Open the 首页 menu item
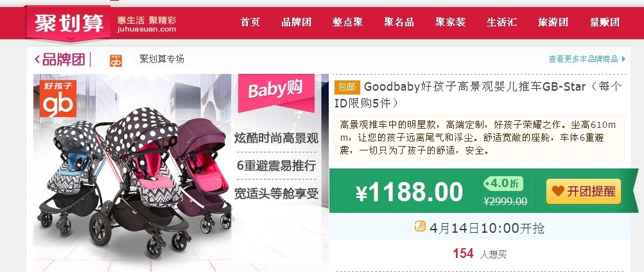This screenshot has height=272, width=644. [250, 23]
